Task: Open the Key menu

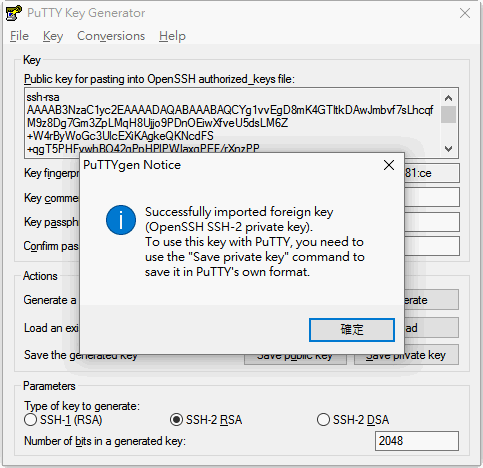Action: [x=53, y=36]
